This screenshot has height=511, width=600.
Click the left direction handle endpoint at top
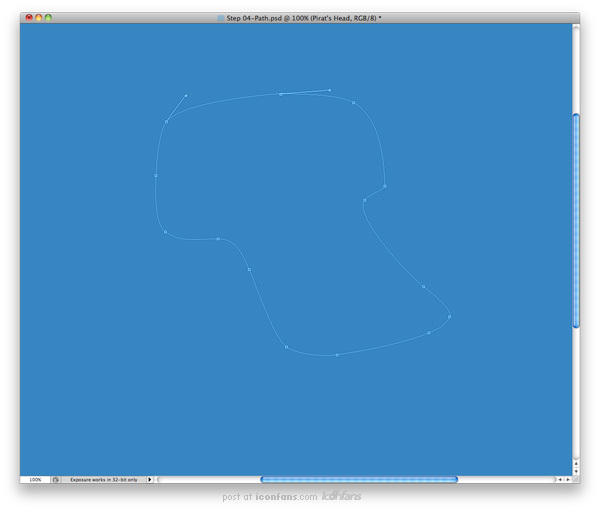pos(186,96)
